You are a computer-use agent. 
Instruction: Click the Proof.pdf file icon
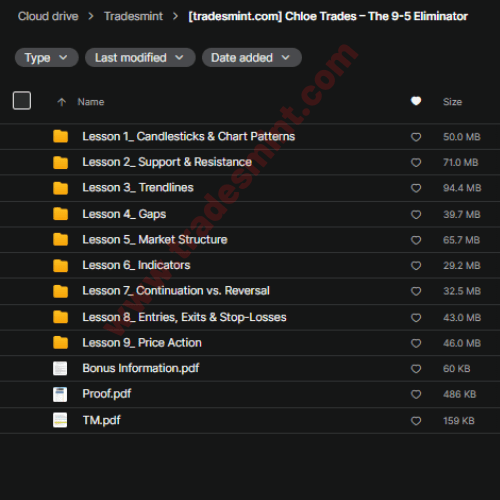pyautogui.click(x=60, y=394)
